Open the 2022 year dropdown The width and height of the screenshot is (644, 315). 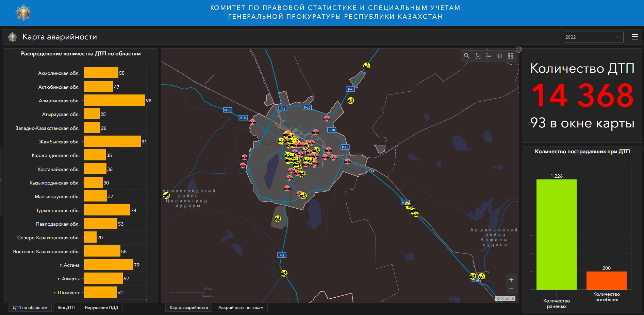tap(593, 37)
